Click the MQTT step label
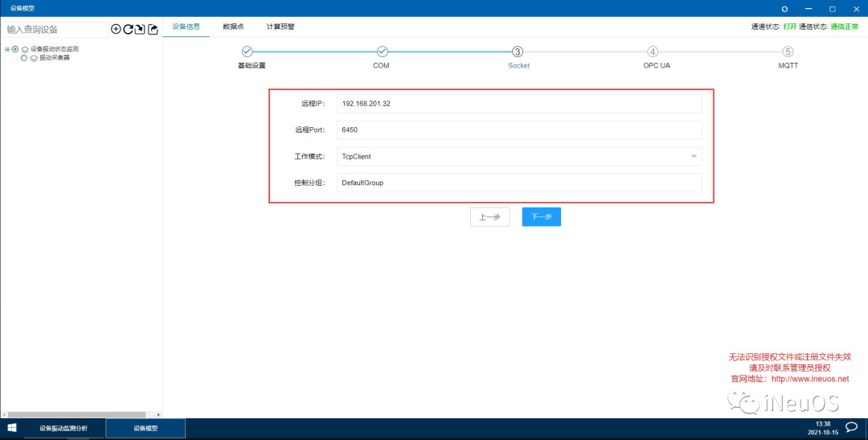This screenshot has height=440, width=868. click(788, 65)
